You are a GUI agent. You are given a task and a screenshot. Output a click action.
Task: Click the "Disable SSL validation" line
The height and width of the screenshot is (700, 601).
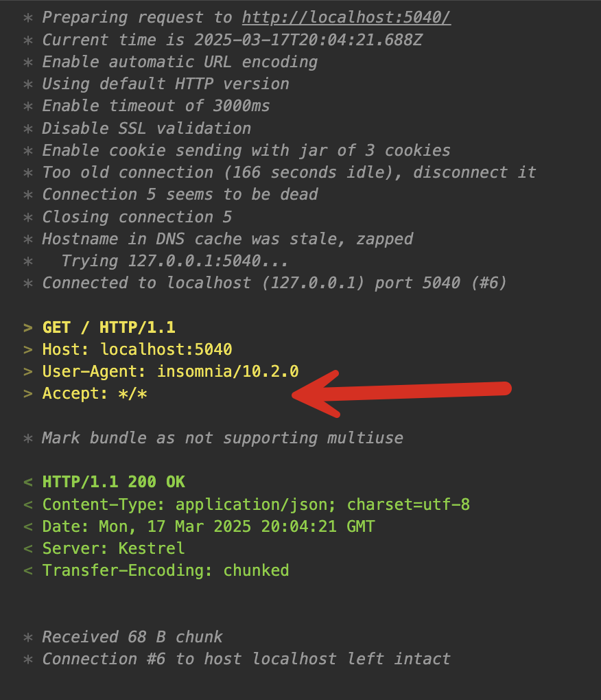146,128
